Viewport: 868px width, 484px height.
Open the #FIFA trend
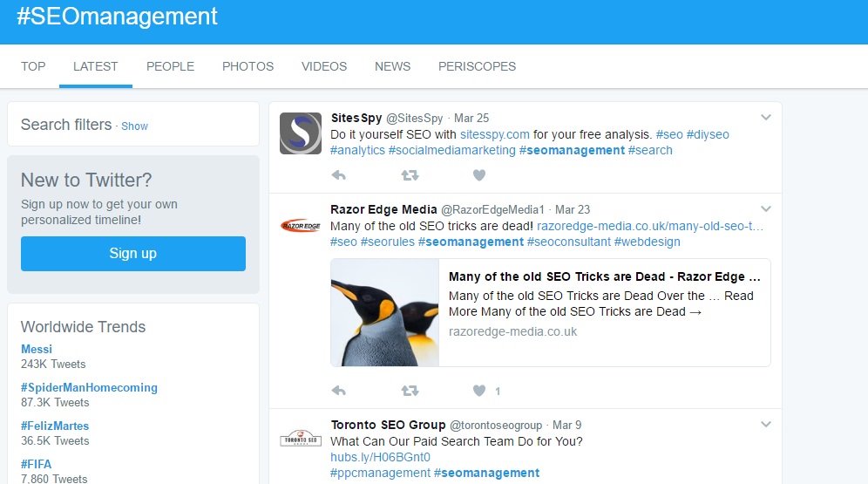[36, 464]
